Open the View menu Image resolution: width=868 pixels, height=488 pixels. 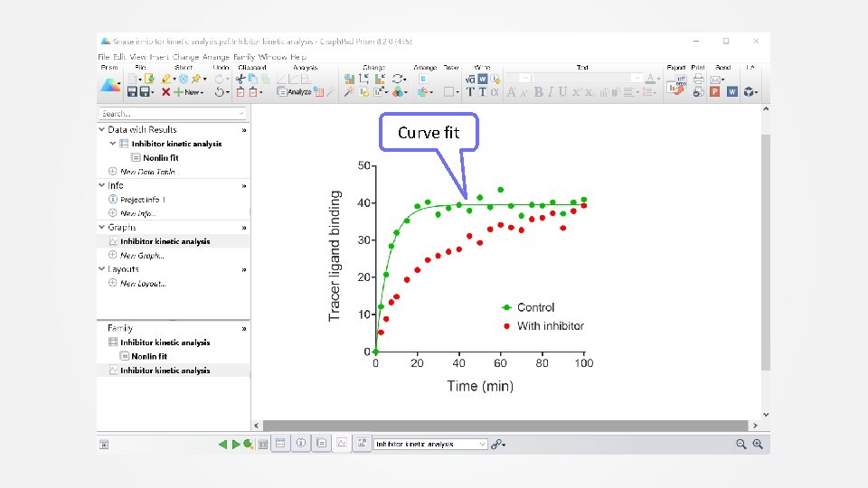click(137, 56)
